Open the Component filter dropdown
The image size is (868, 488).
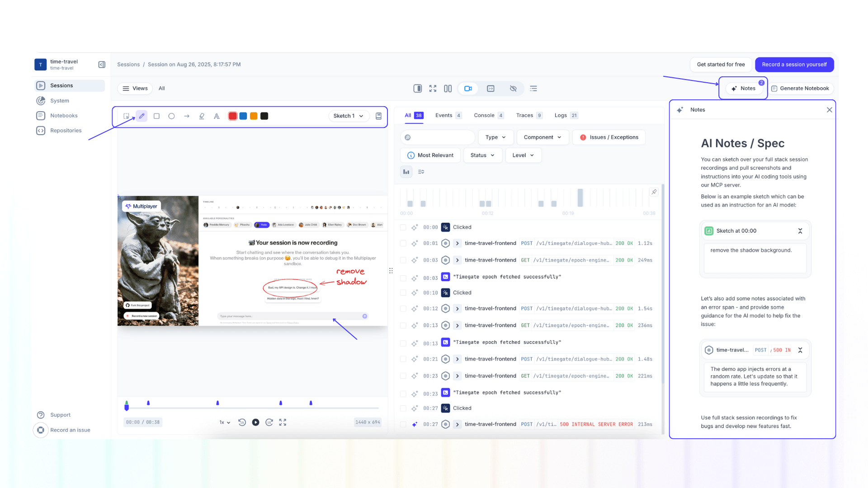[x=542, y=137]
